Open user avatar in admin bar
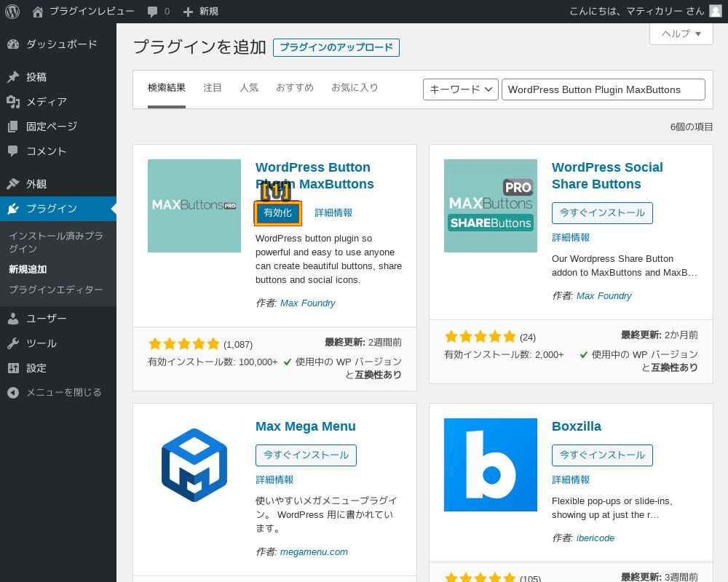Screen dimensions: 728x582 [x=716, y=11]
